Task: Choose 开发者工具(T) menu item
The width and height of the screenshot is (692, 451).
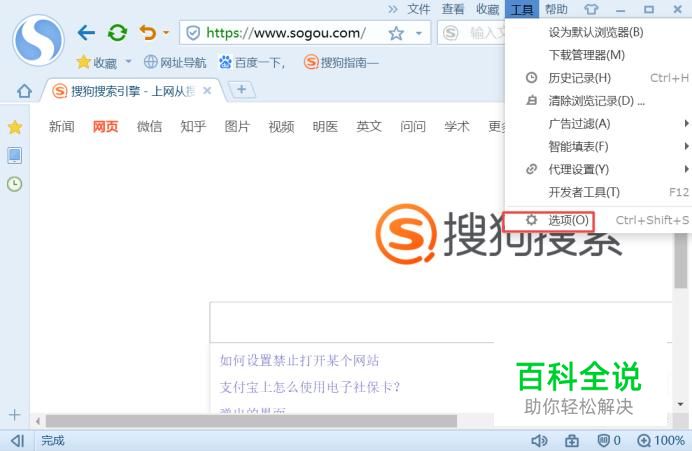Action: click(x=599, y=192)
